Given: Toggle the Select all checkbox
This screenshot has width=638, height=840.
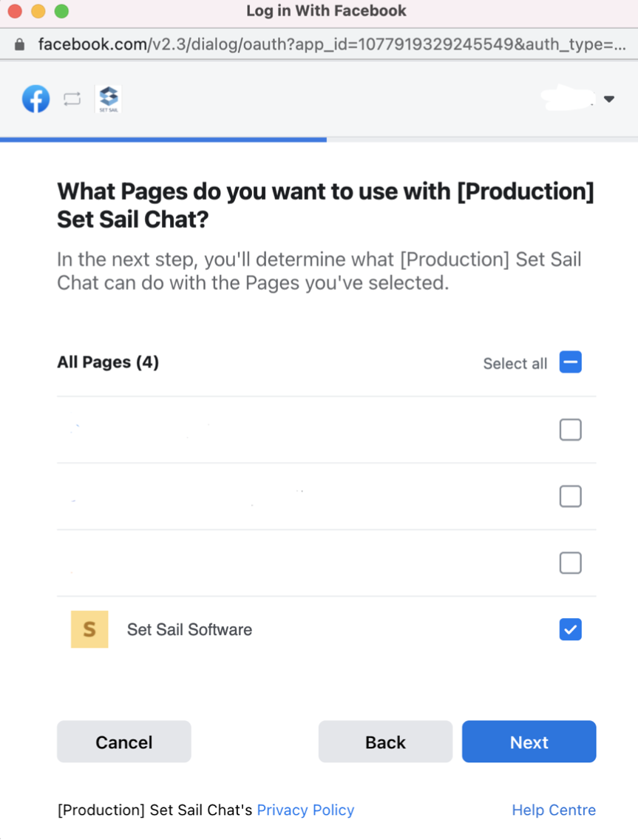Looking at the screenshot, I should pos(571,362).
